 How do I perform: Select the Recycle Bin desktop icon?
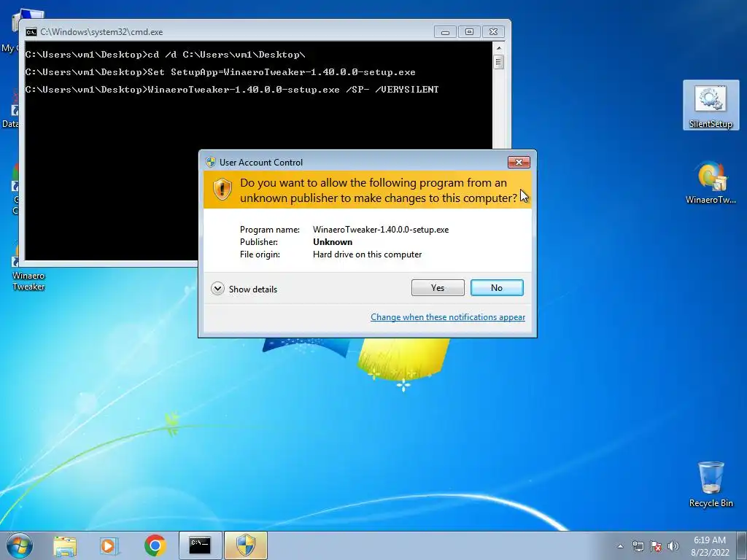pyautogui.click(x=711, y=484)
